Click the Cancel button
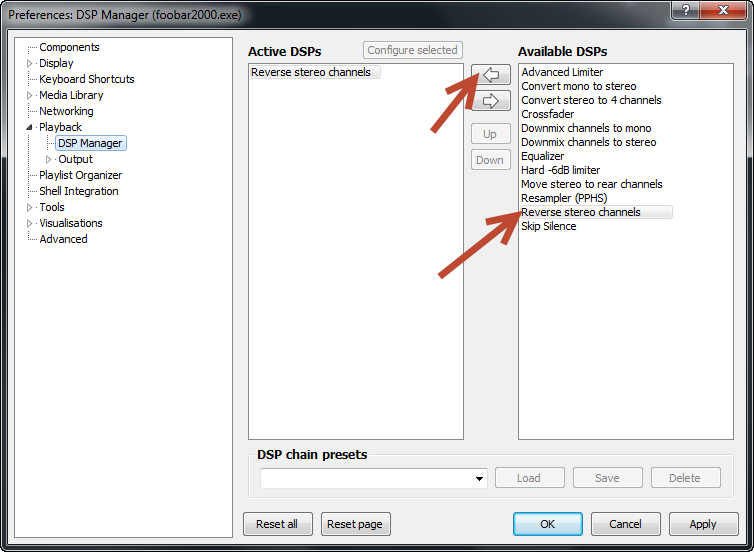The image size is (754, 552). click(626, 524)
